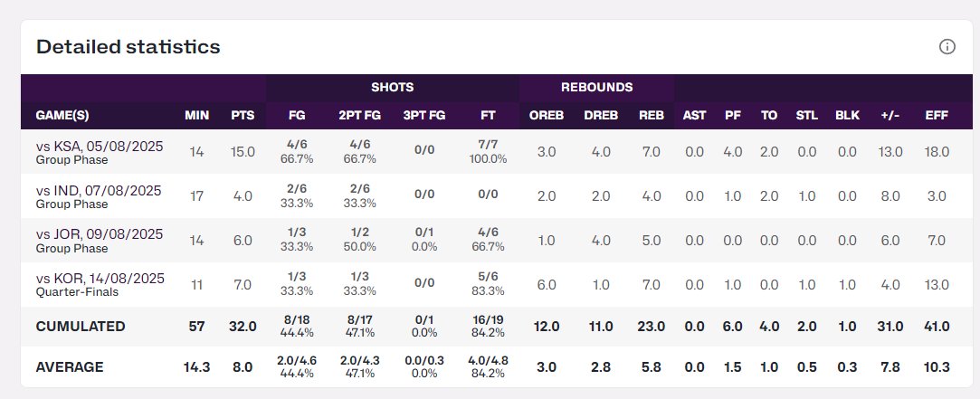Click the EFF column header

[937, 116]
